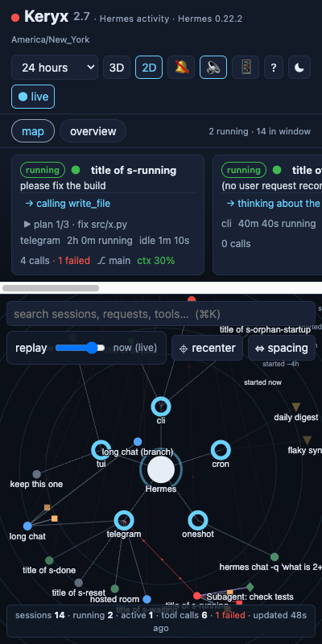This screenshot has width=322, height=644.
Task: Click the recenter button
Action: coord(208,348)
